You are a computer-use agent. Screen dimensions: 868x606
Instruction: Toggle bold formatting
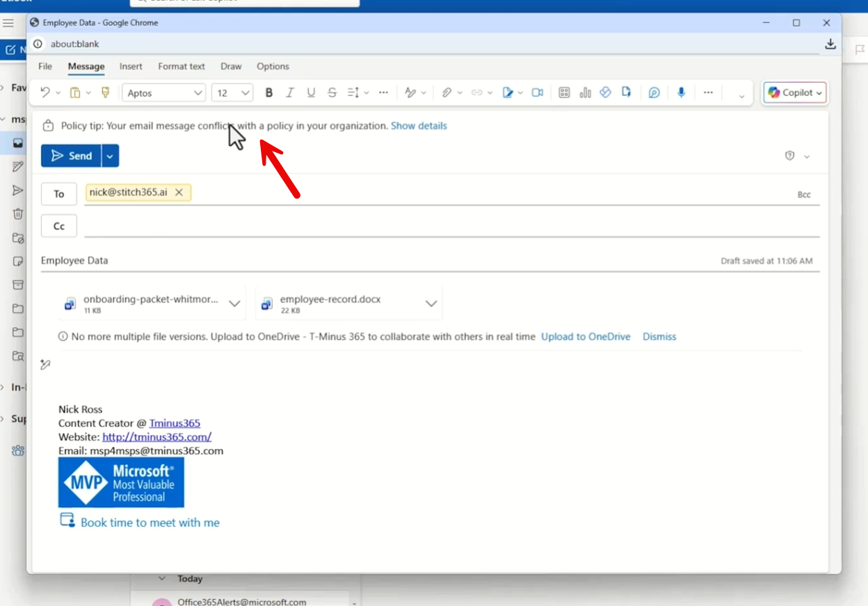[x=269, y=93]
